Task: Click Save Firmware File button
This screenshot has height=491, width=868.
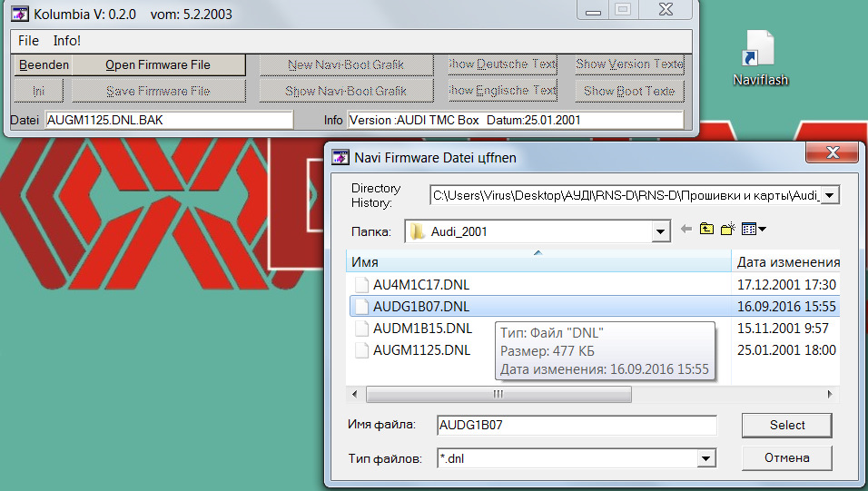Action: [x=158, y=91]
